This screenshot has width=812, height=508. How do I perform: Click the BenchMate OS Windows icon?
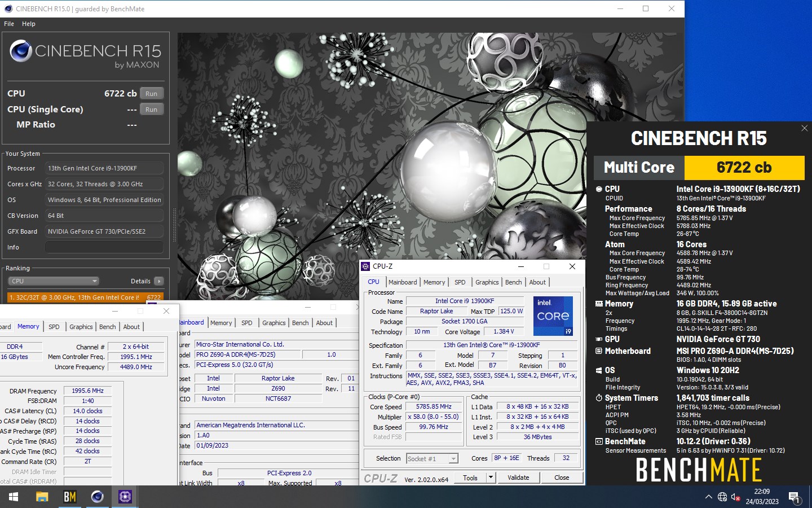[599, 370]
